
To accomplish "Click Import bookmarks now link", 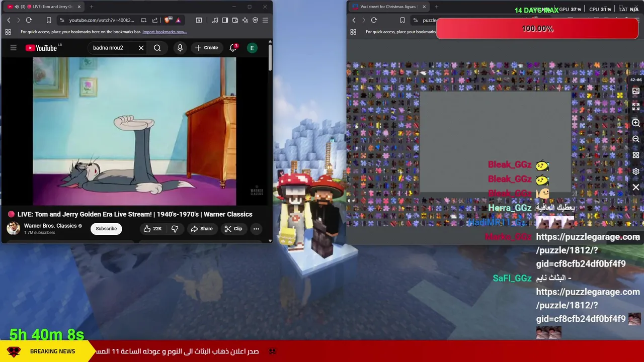I will tap(165, 32).
